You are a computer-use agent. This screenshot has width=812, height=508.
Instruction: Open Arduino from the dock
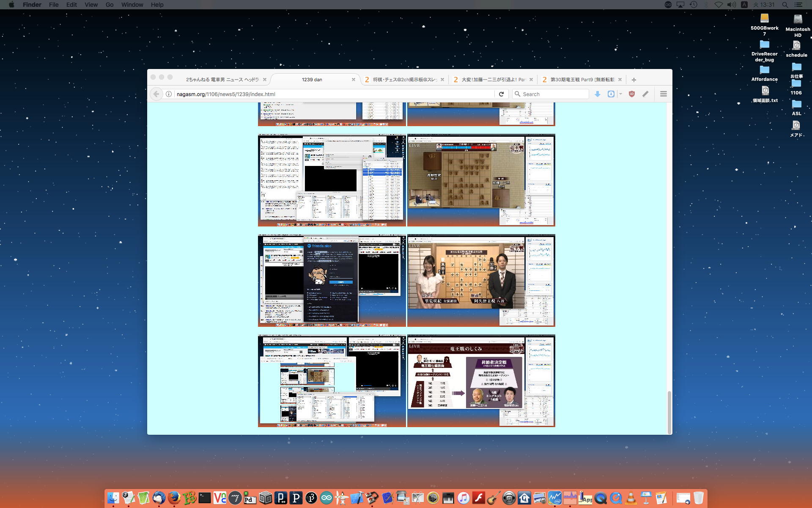coord(326,498)
